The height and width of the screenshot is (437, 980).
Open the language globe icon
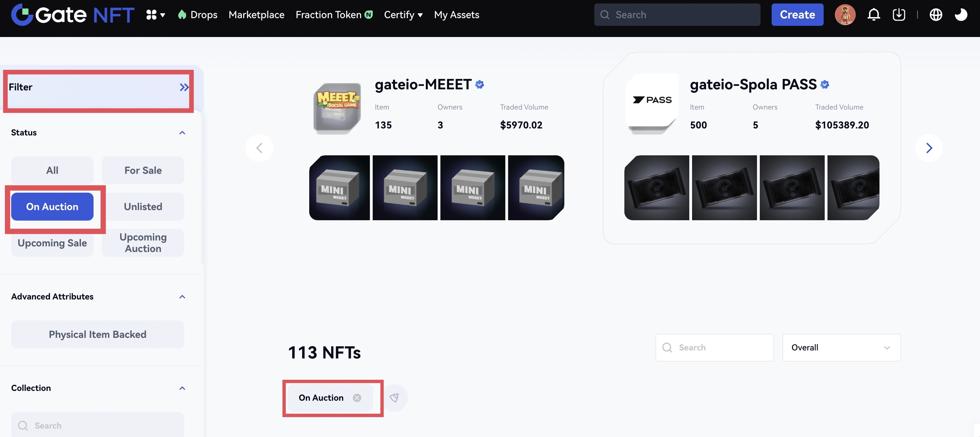(935, 15)
